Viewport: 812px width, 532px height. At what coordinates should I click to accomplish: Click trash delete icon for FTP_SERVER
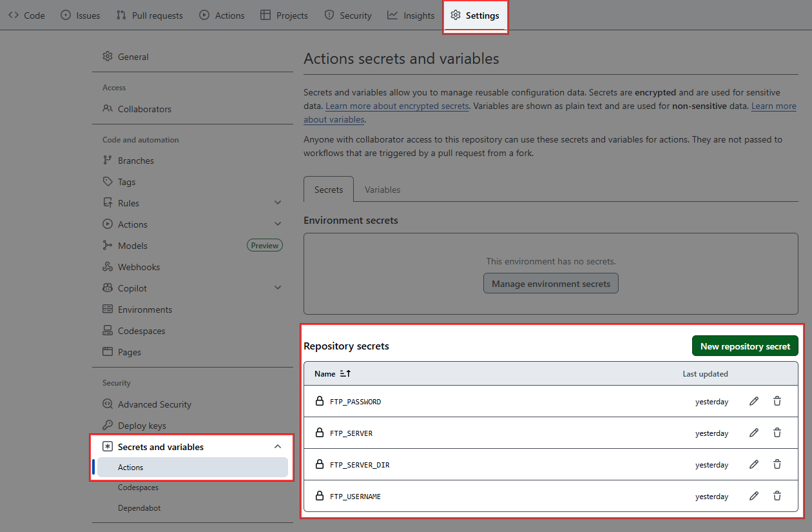[x=777, y=433]
